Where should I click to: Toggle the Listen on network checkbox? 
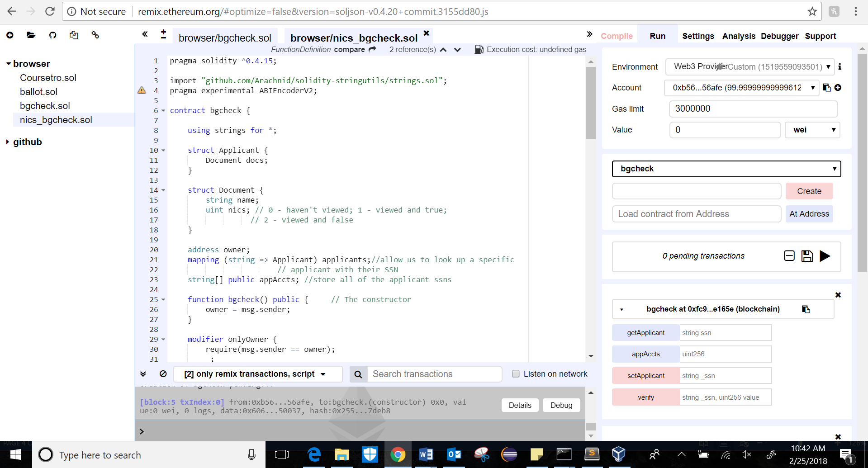click(515, 374)
